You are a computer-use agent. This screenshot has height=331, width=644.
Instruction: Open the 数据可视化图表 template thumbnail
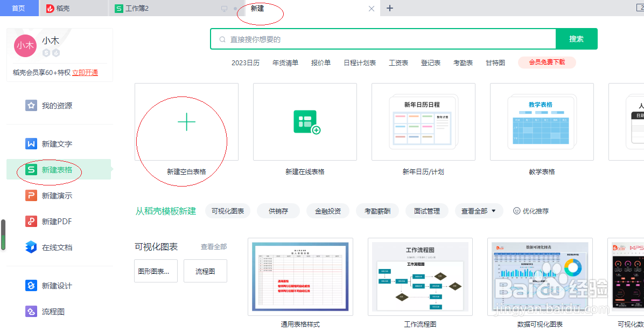(x=540, y=277)
